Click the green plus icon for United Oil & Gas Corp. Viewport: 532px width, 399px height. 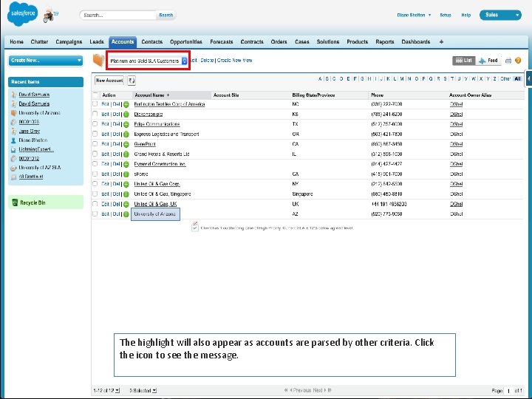(x=126, y=184)
